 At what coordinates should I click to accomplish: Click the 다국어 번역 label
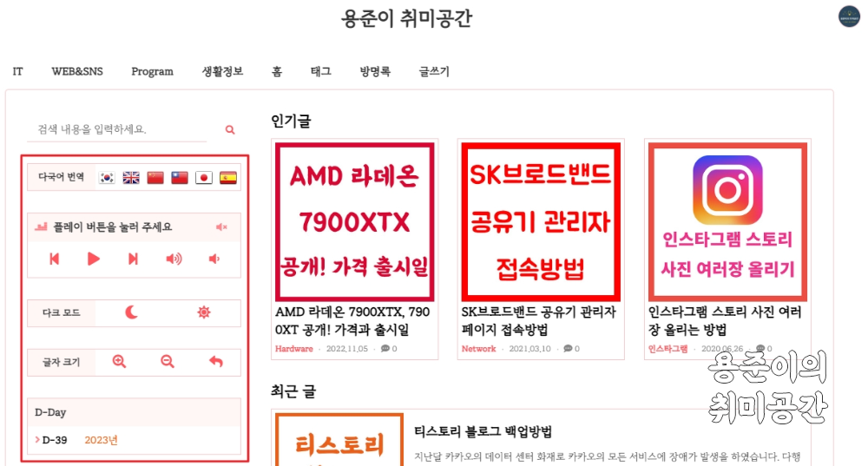61,177
